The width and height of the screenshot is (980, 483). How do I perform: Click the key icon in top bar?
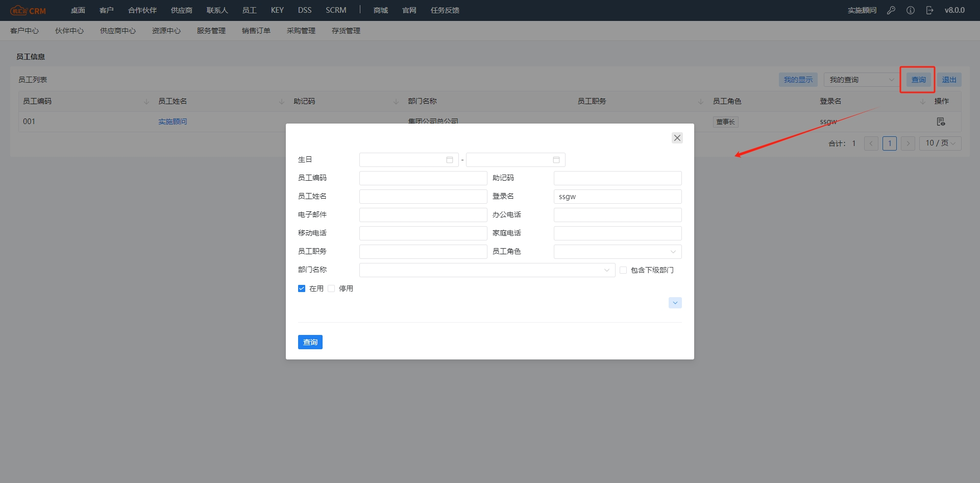click(x=891, y=10)
